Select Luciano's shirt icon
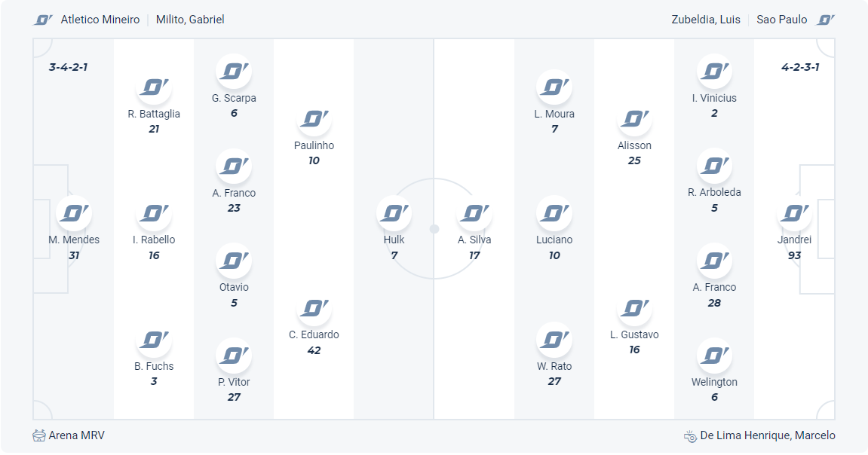868x455 pixels. [x=554, y=214]
